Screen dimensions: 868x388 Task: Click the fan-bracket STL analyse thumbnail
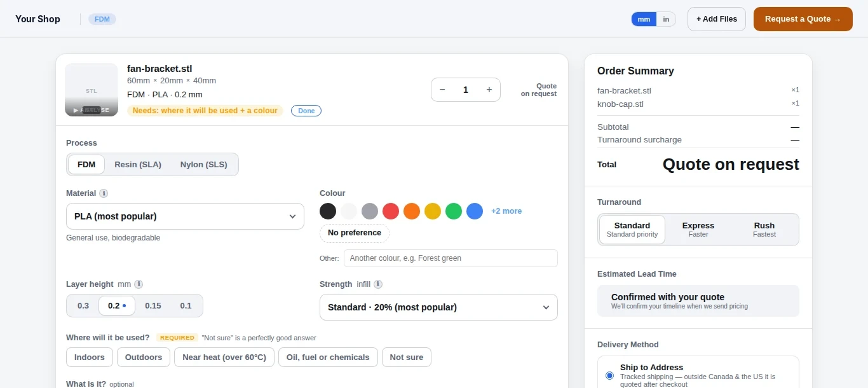tap(92, 90)
